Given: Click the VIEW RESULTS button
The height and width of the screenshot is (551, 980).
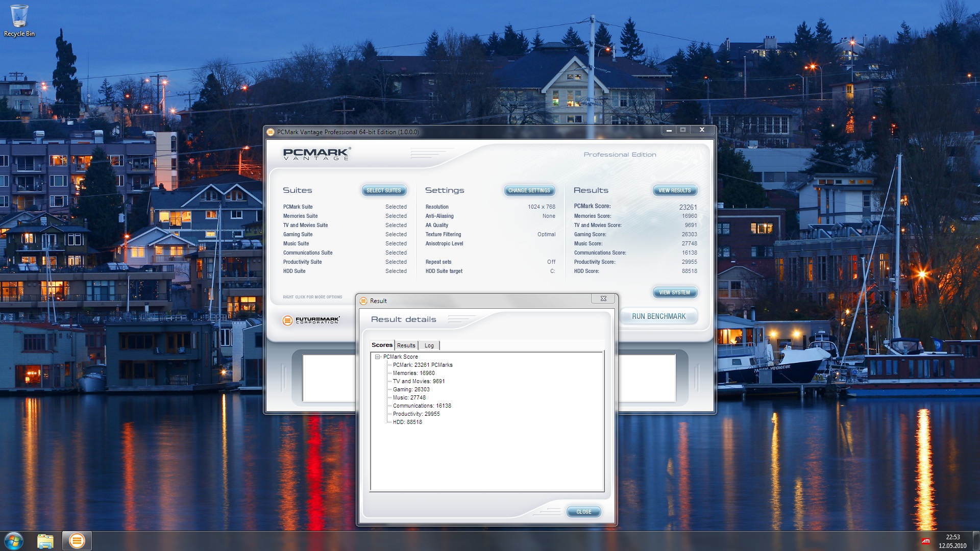Looking at the screenshot, I should [674, 191].
